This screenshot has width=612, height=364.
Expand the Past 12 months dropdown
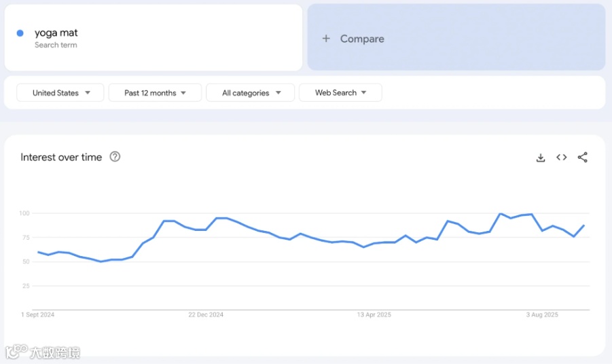155,93
